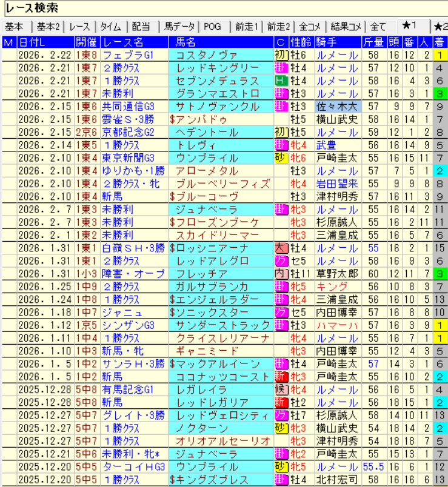Sort by the 馬名 column header
The width and height of the screenshot is (448, 487).
[221, 42]
